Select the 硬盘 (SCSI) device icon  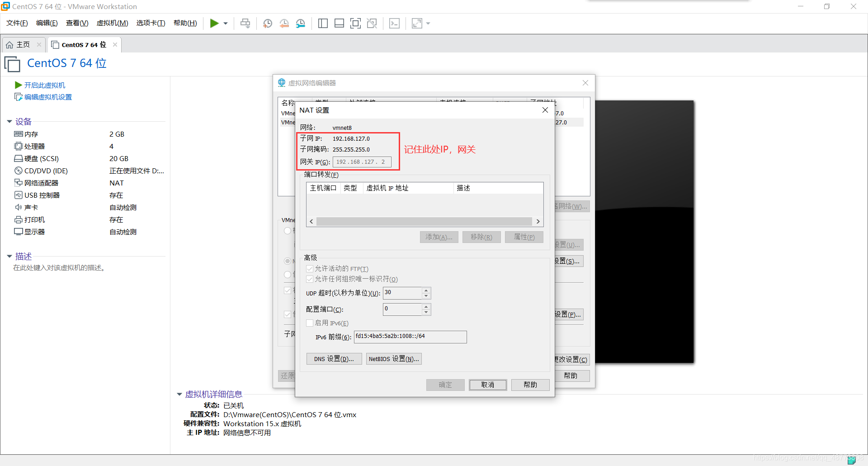point(19,158)
